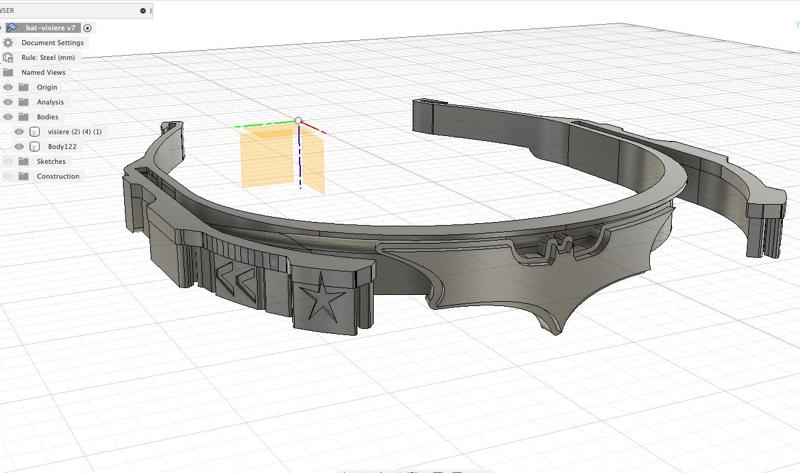This screenshot has width=800, height=473.
Task: Click the Sketches folder icon
Action: (23, 161)
